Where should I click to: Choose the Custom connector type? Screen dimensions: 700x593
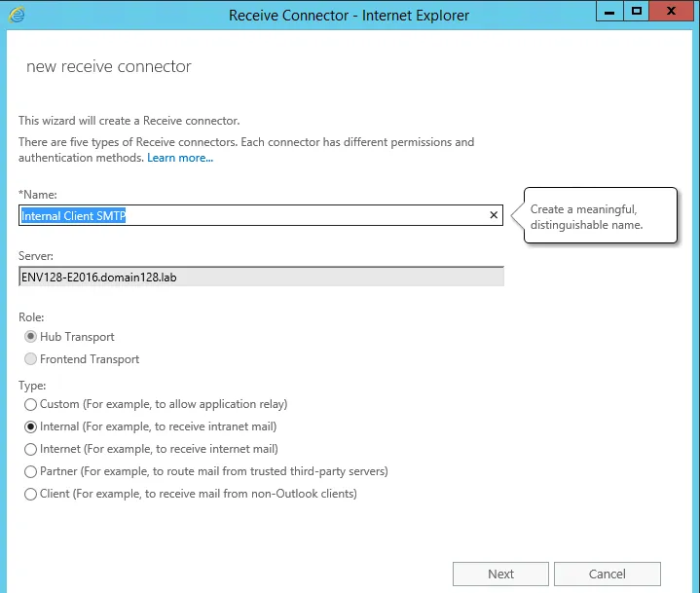32,404
